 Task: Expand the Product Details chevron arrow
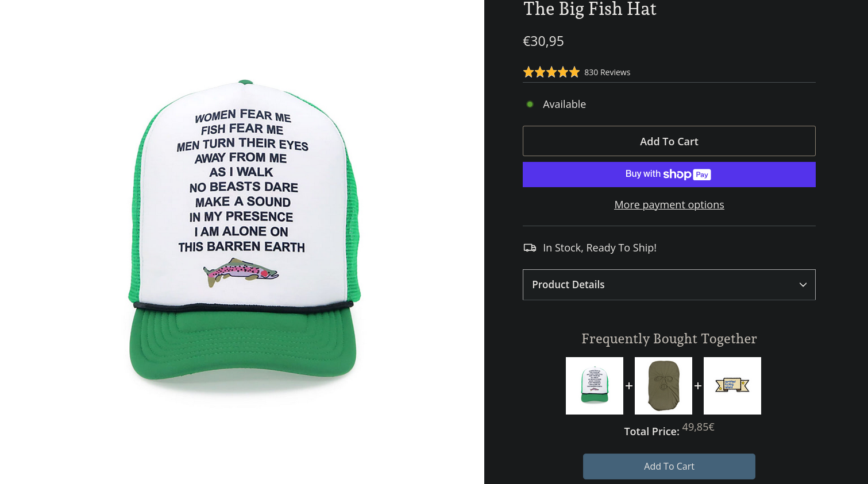803,285
